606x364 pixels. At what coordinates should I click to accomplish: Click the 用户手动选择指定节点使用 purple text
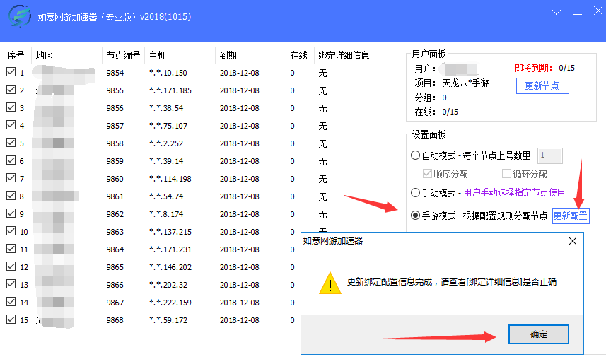pos(514,192)
